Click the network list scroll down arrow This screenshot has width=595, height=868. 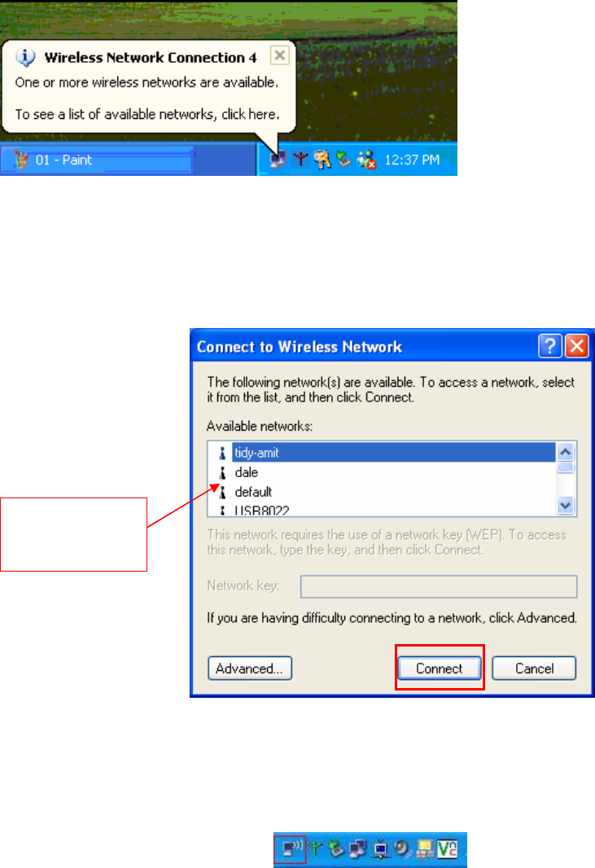pos(565,506)
